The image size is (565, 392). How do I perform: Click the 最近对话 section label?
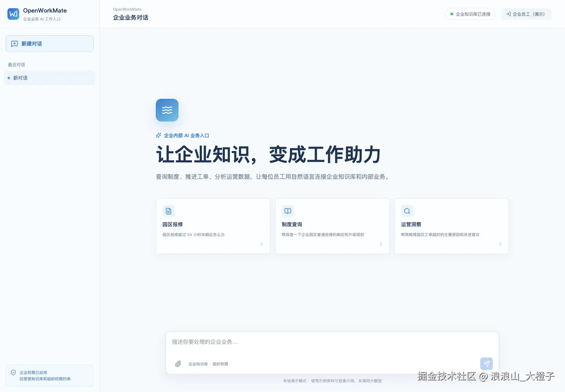pyautogui.click(x=16, y=65)
